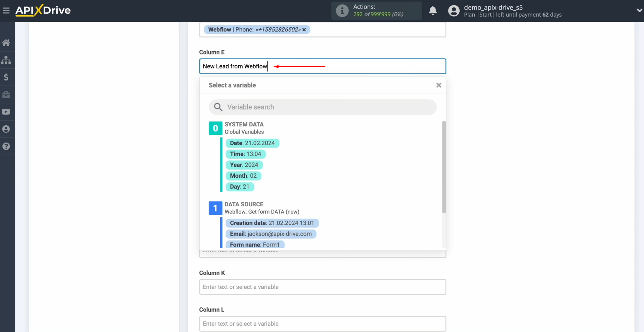This screenshot has width=644, height=332.
Task: Click the account avatar icon
Action: point(454,11)
